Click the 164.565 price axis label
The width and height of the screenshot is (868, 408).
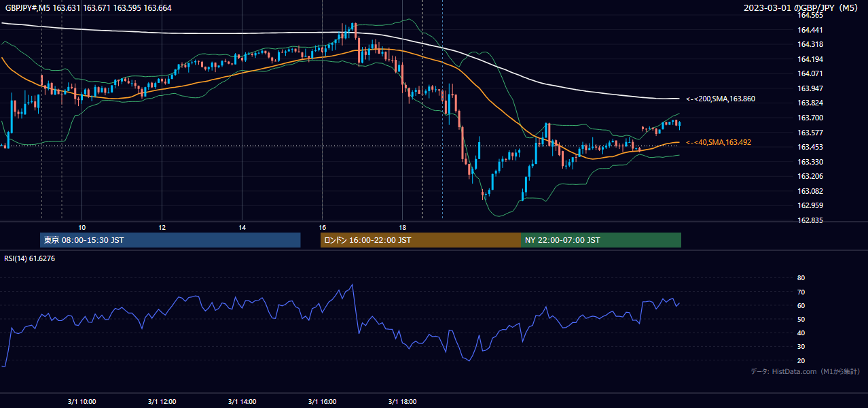[810, 15]
